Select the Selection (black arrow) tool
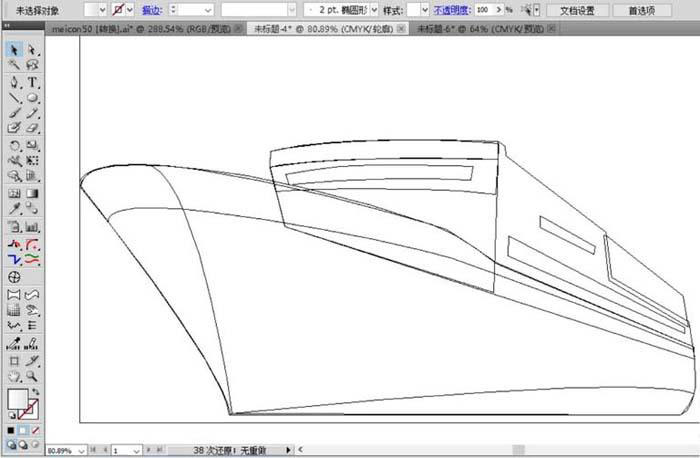700x458 pixels. 14,49
